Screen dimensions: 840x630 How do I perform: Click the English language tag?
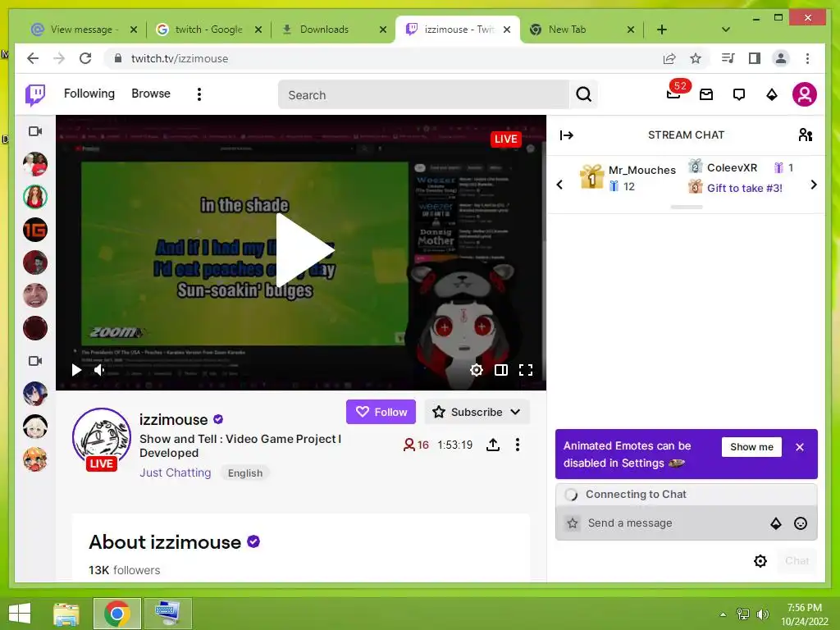click(x=244, y=473)
